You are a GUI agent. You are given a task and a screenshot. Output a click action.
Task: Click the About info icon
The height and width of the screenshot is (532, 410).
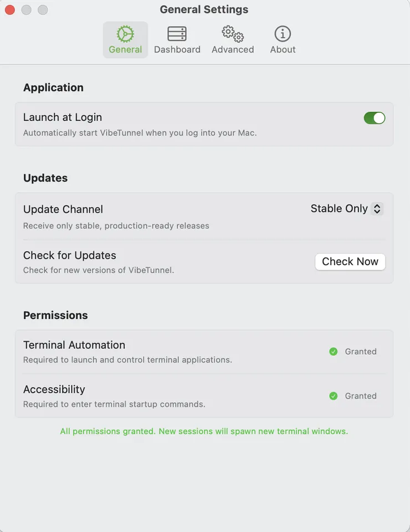(283, 34)
